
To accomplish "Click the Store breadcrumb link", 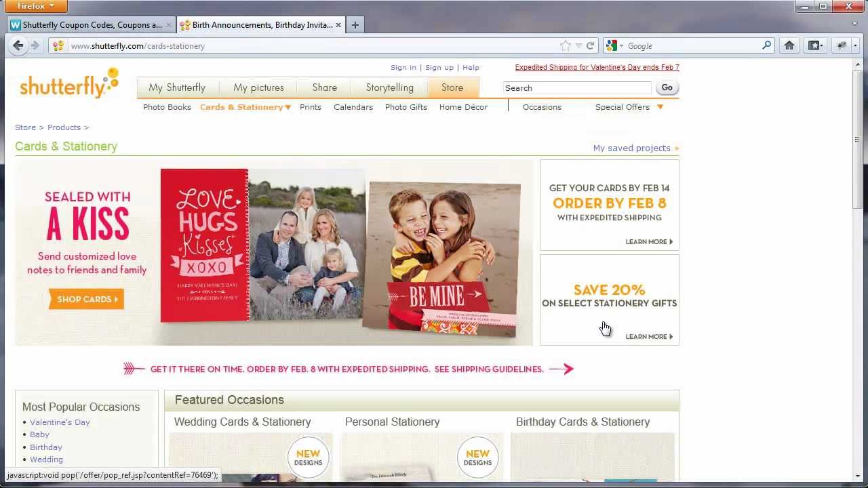I will (25, 127).
